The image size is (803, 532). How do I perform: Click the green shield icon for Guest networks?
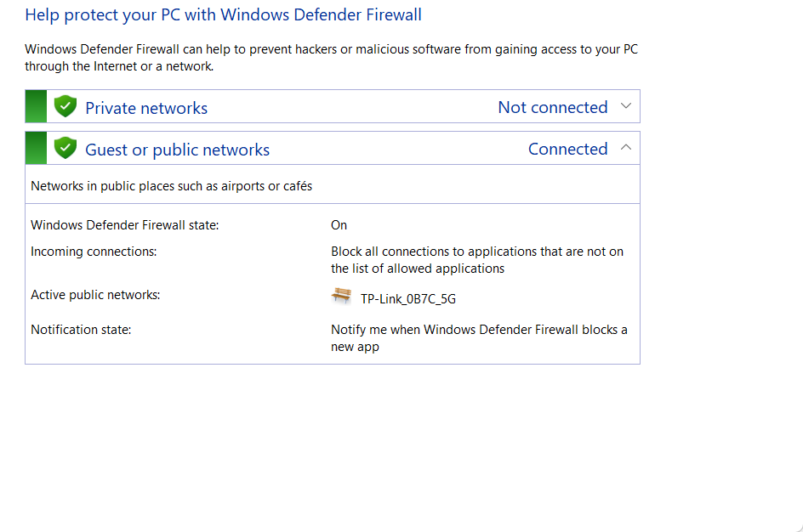tap(65, 147)
